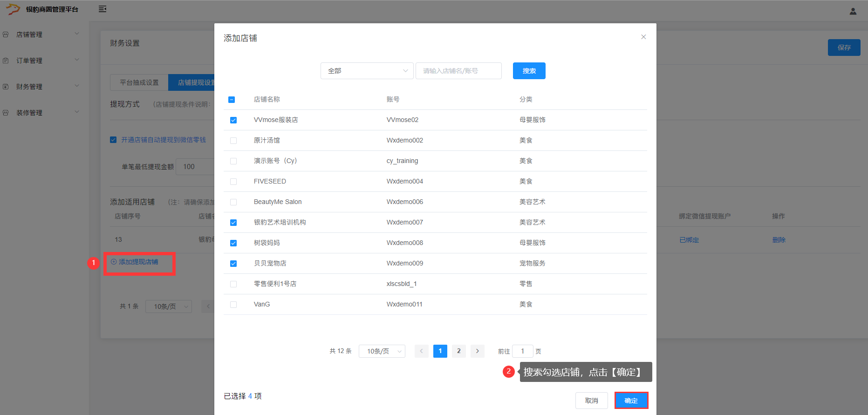This screenshot has width=868, height=415.
Task: Expand the 店铺管理 sidebar menu
Action: 77,34
